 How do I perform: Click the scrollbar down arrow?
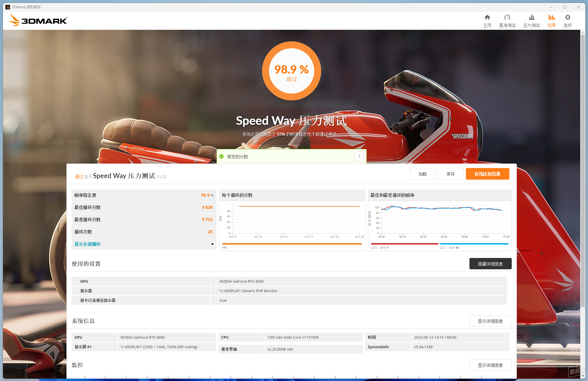[583, 376]
